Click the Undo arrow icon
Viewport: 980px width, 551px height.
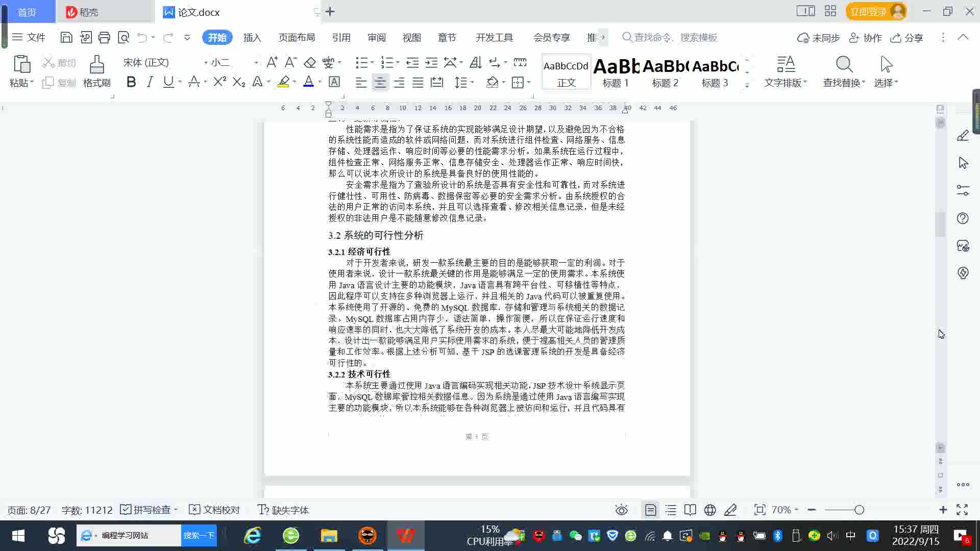(142, 37)
